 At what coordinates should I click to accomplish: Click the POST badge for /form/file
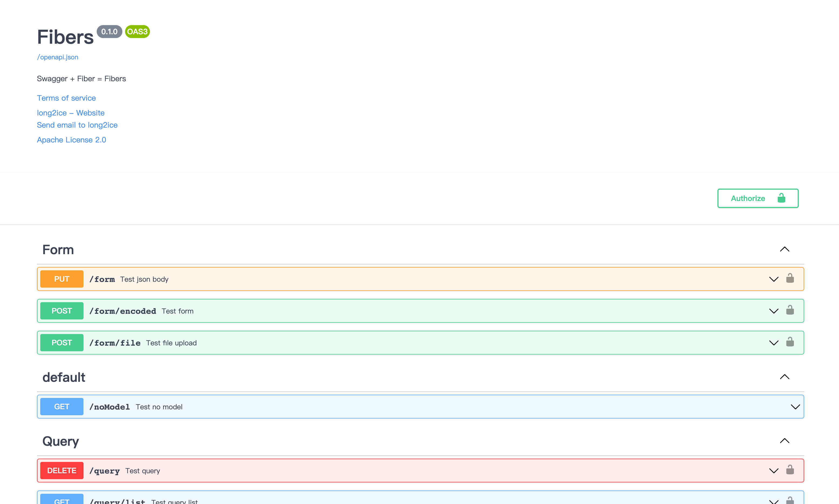click(x=62, y=343)
